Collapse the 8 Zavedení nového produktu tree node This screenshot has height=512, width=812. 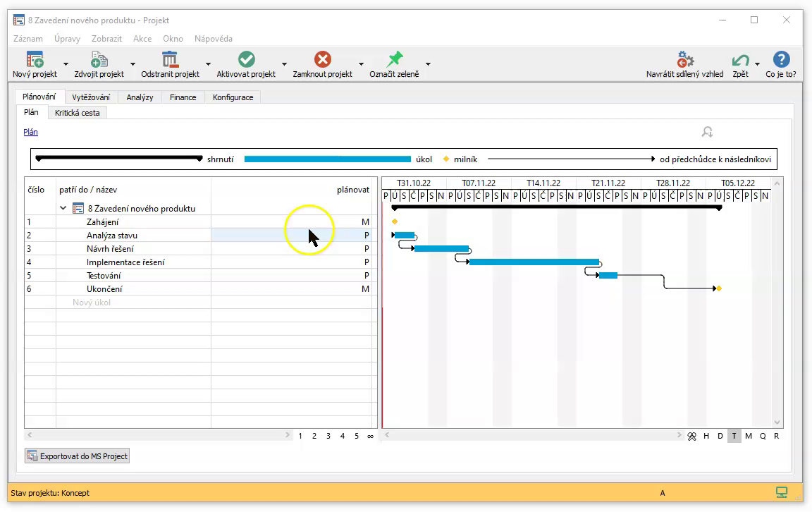[63, 208]
